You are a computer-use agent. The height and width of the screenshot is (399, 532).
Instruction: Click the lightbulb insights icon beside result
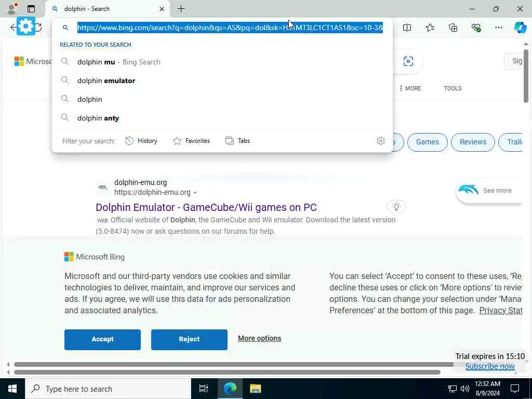tap(396, 206)
